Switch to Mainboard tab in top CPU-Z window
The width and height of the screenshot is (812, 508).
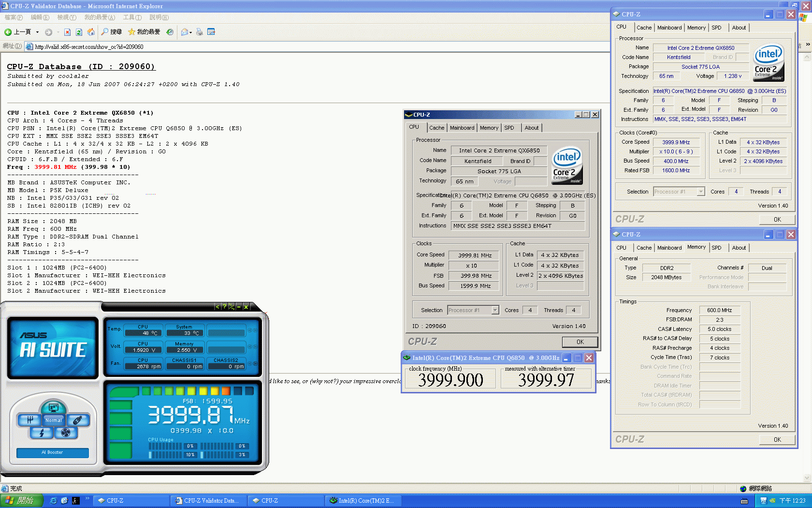tap(669, 28)
